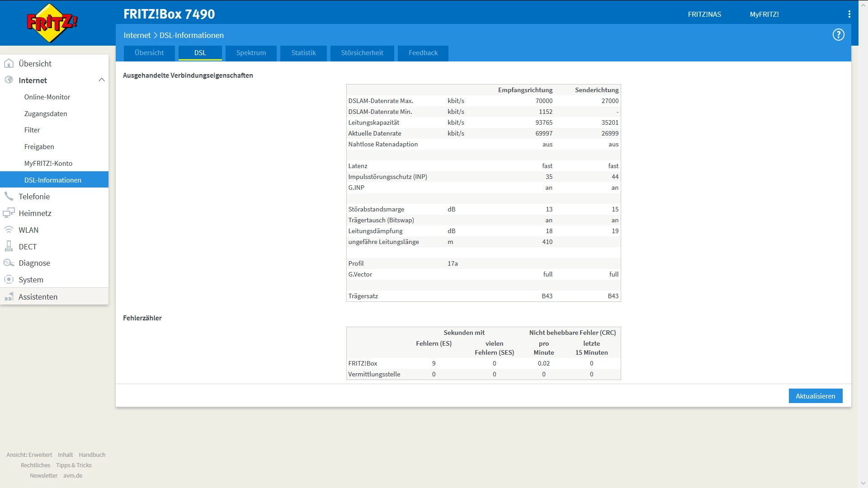The height and width of the screenshot is (488, 868).
Task: Click the Handbuch footer link
Action: pos(92,455)
